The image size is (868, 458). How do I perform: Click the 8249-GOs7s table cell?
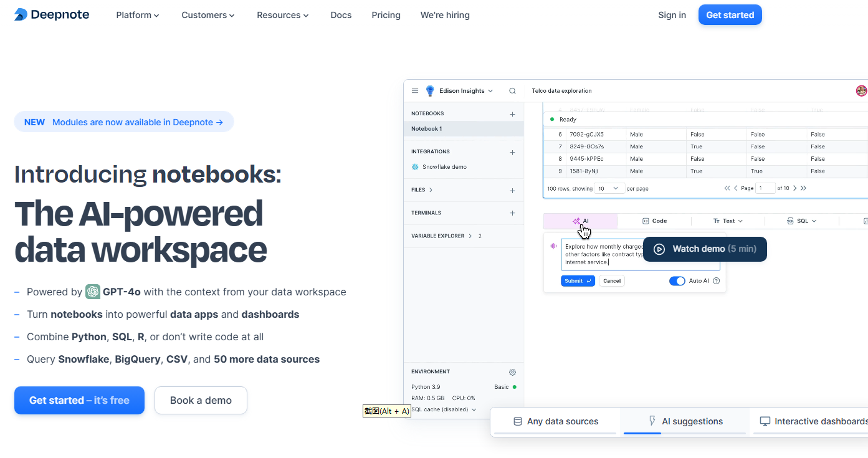598,147
